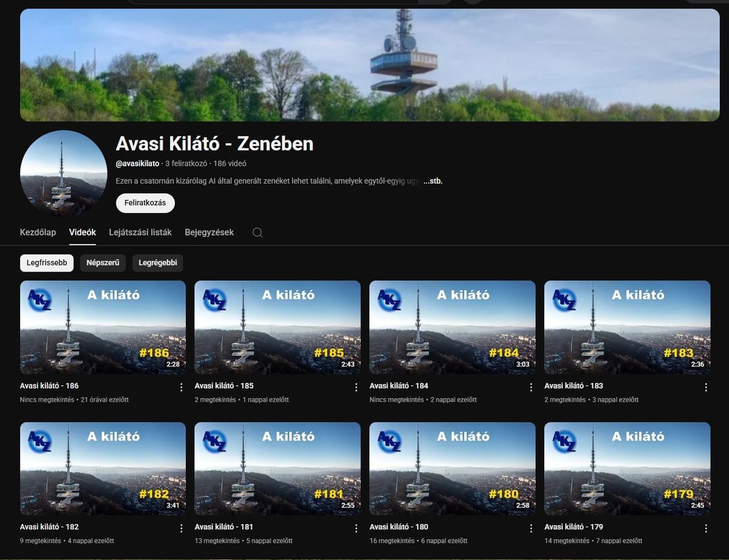Click '2 megtekintés • 3 nappal ezelőtt' text
The image size is (729, 560).
coord(592,400)
